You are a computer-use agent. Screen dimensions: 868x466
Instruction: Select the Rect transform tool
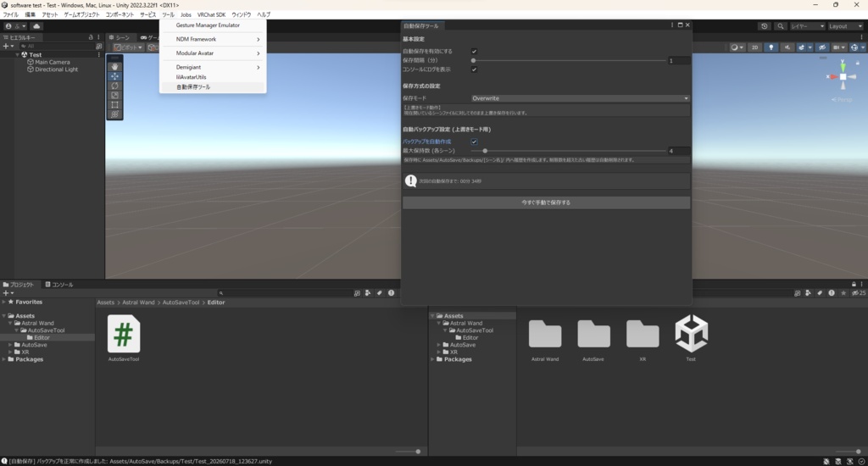tap(114, 104)
